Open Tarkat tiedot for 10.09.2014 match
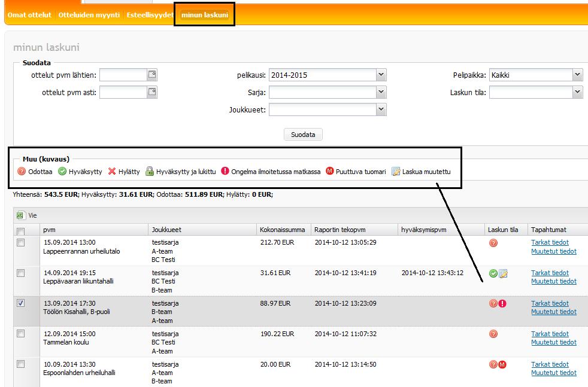The width and height of the screenshot is (588, 387). [x=550, y=364]
